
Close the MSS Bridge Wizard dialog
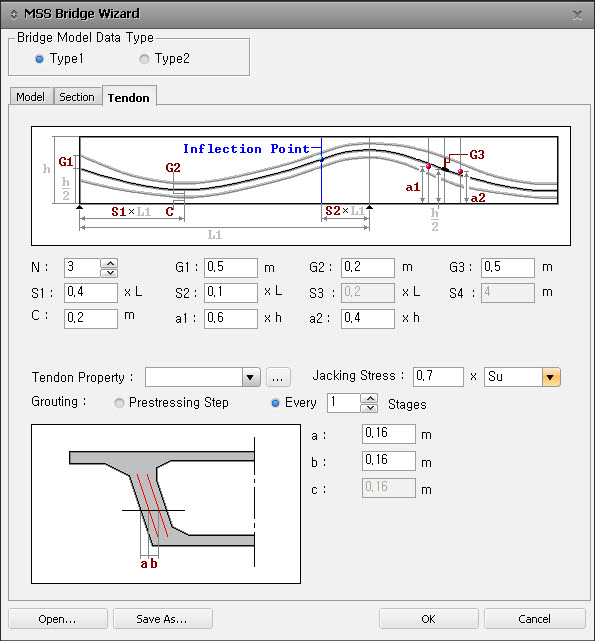(577, 15)
